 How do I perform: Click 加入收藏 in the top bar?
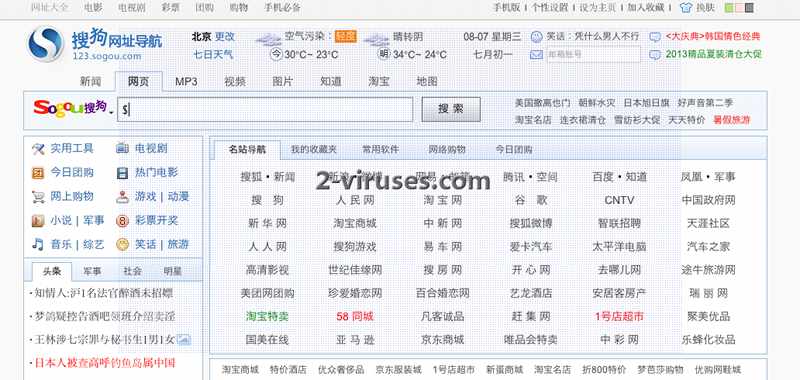(646, 8)
